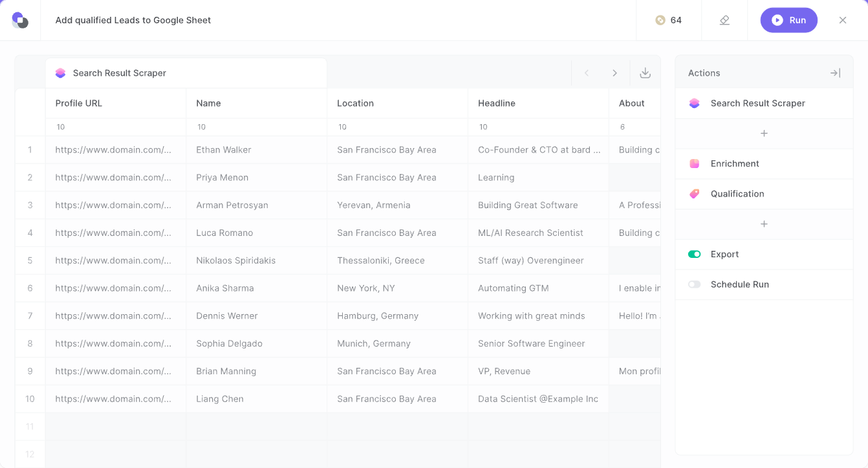This screenshot has width=868, height=468.
Task: Go to next table page arrow
Action: (x=615, y=73)
